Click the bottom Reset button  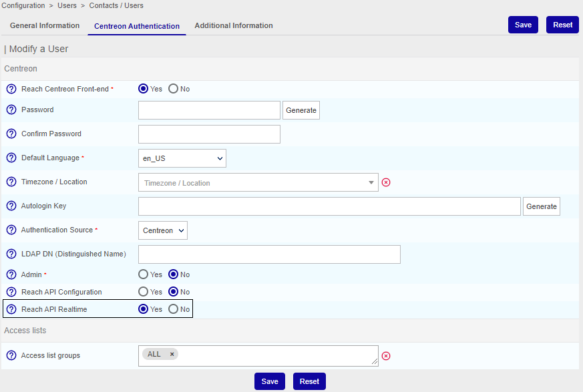click(x=309, y=381)
